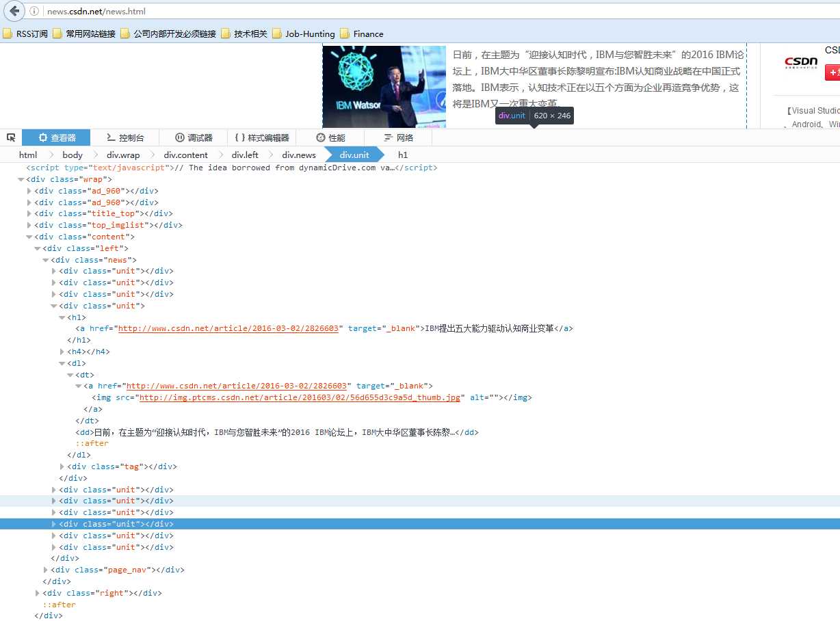Screen dimensions: 840x621
Task: Select the ::after pseudo-element under dl
Action: (x=92, y=443)
